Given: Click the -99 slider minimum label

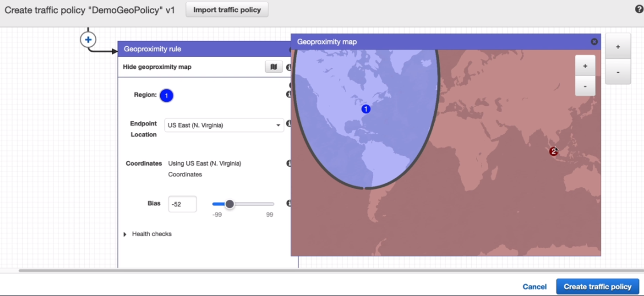Looking at the screenshot, I should (217, 215).
